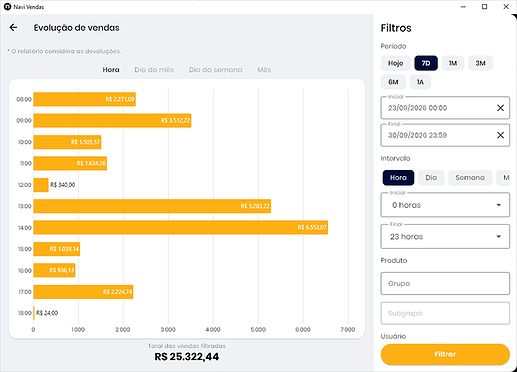Go back using the arrow icon
This screenshot has height=372, width=517.
[13, 27]
